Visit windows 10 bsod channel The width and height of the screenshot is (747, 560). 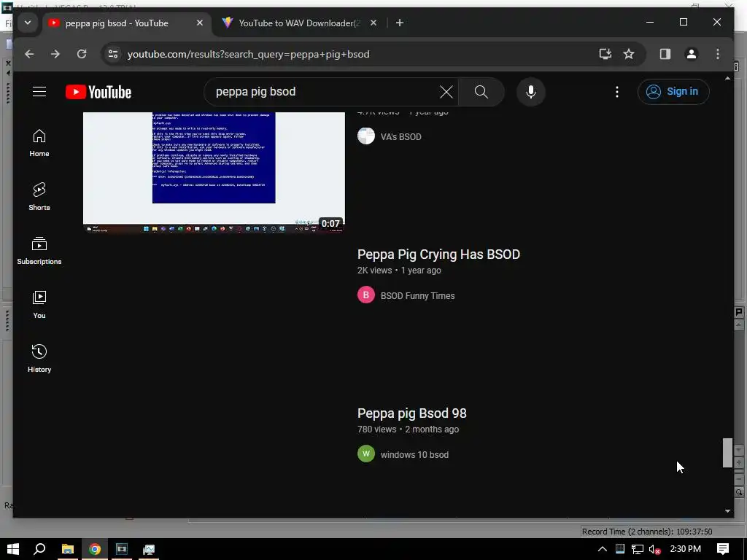click(414, 455)
